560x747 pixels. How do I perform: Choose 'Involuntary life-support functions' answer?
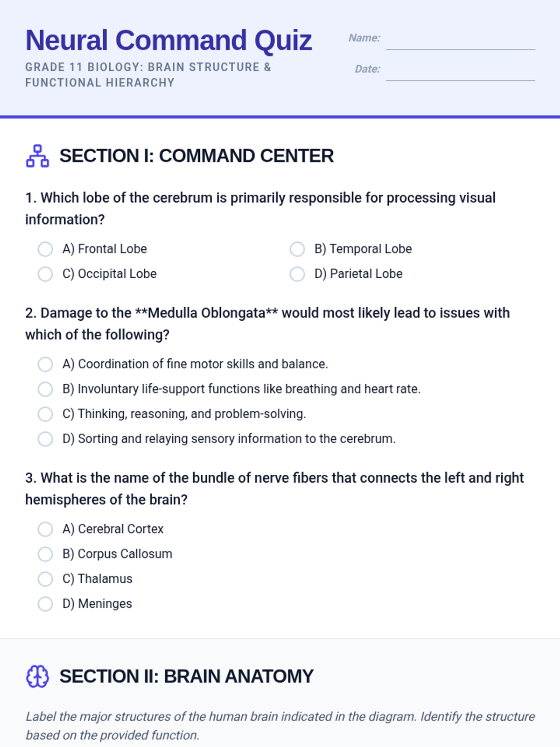45,389
